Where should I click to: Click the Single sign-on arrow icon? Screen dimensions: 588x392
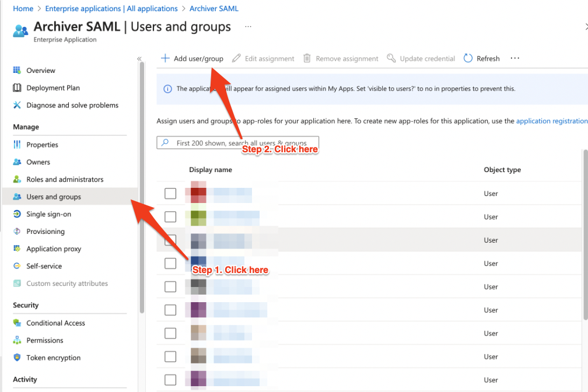pyautogui.click(x=17, y=214)
